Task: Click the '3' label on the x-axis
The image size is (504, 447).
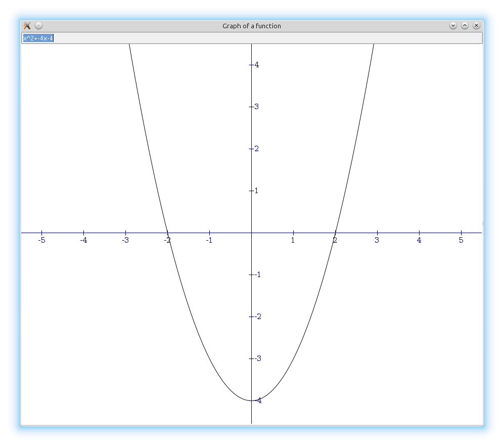Action: (377, 240)
